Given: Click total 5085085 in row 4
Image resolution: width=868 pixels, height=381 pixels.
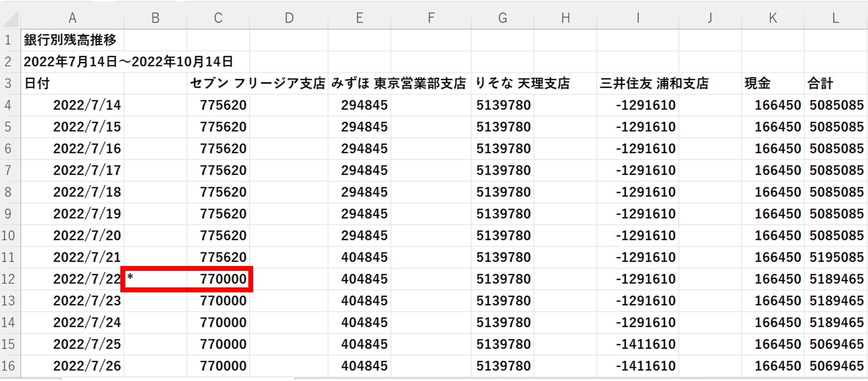Looking at the screenshot, I should click(836, 105).
